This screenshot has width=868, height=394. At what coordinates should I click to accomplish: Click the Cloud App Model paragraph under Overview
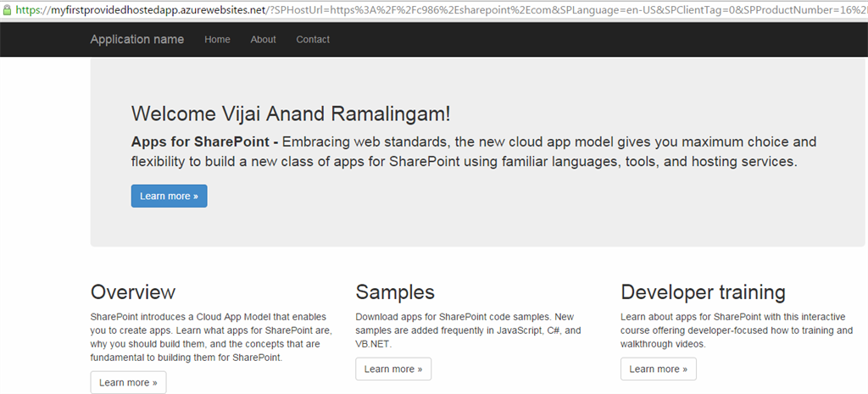211,337
